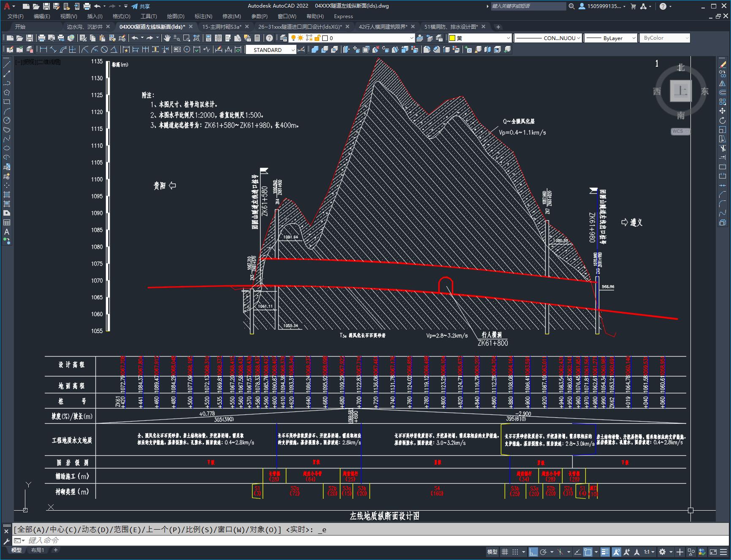The height and width of the screenshot is (560, 731).
Task: Toggle Ortho mode in status bar
Action: (x=533, y=552)
